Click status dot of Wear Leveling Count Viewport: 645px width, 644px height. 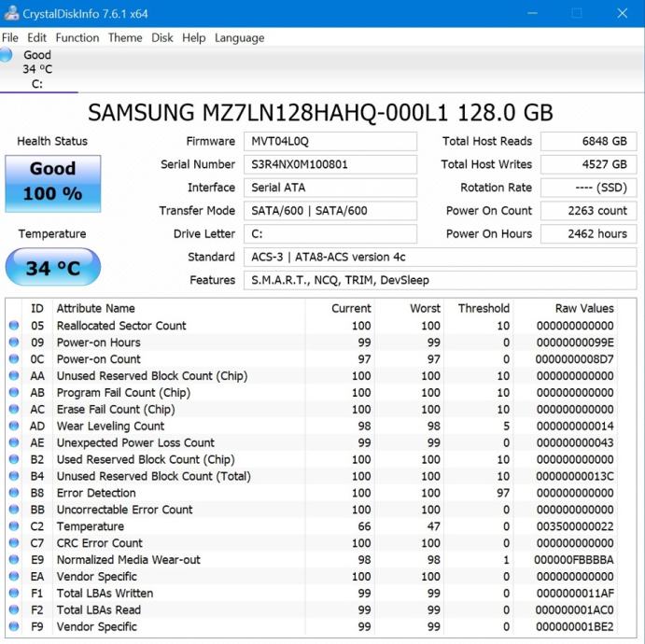tap(14, 426)
